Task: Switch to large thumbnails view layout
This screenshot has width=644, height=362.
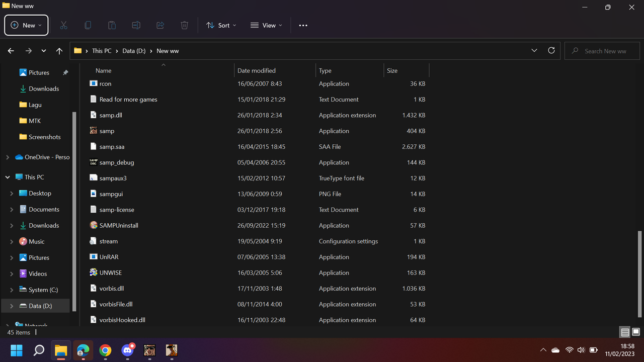Action: coord(636,332)
